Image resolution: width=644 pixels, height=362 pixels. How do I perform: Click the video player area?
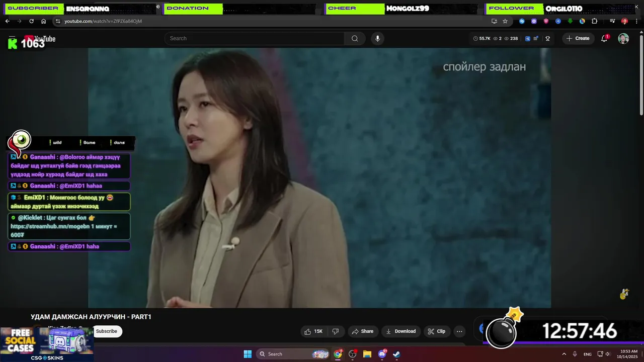point(319,177)
